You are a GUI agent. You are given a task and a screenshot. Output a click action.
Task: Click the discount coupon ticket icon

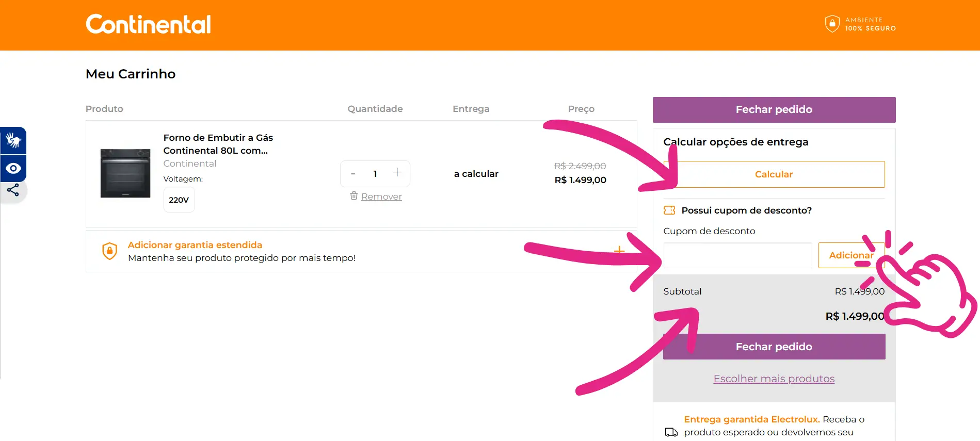(x=669, y=210)
